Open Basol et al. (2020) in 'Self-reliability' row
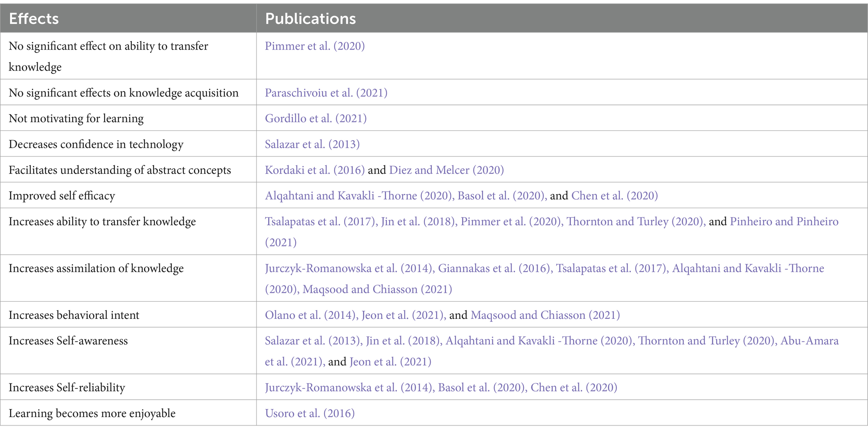The width and height of the screenshot is (868, 433). (x=482, y=388)
